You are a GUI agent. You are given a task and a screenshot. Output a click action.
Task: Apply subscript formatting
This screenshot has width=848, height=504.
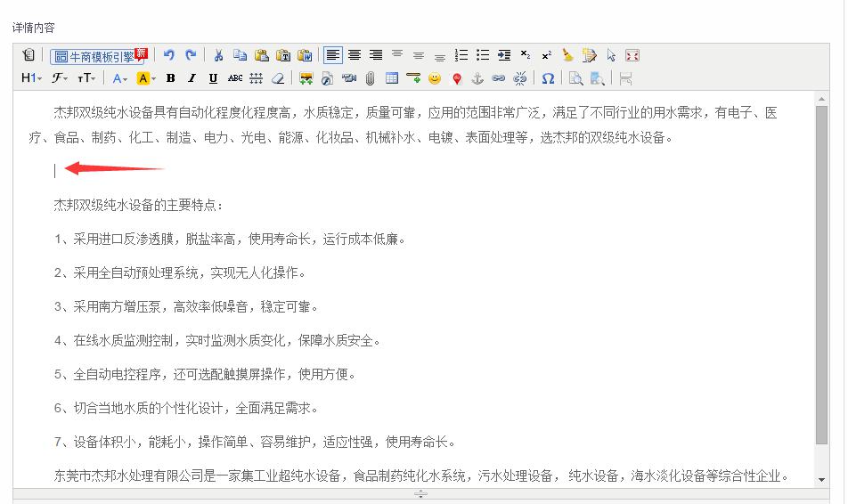pyautogui.click(x=526, y=55)
